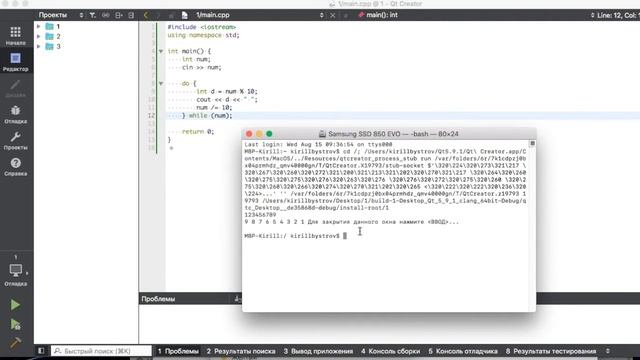Start debugging with play-bug button
640x360 pixels.
coord(15,324)
